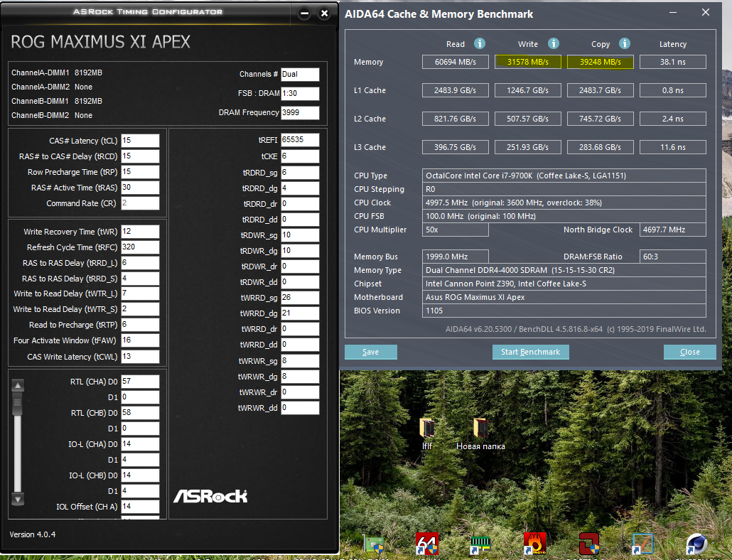Open the green memory module desktop shortcut
732x560 pixels.
click(480, 544)
